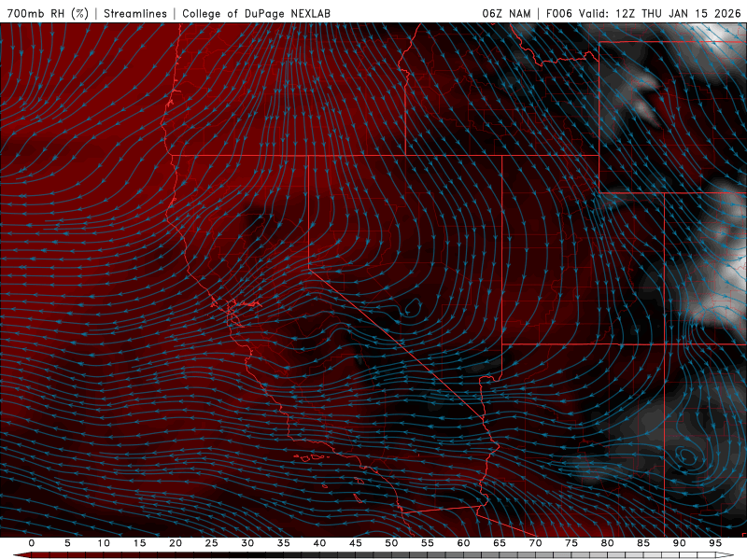Click the 'F006' forecast hour text

click(558, 13)
